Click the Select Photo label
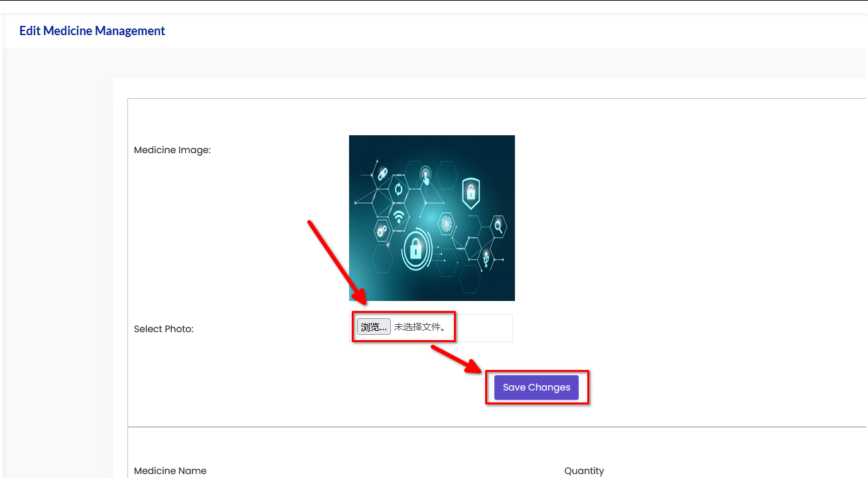868x478 pixels. coord(163,329)
